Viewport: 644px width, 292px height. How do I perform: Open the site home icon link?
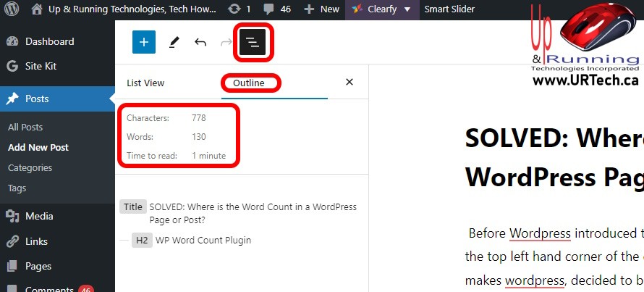pos(37,9)
